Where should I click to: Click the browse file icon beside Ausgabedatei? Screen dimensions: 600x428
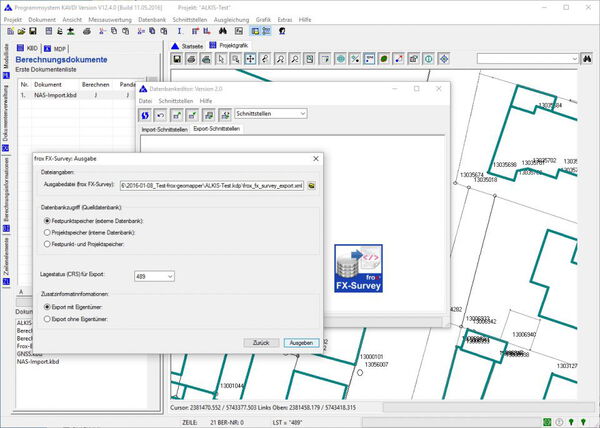point(312,186)
